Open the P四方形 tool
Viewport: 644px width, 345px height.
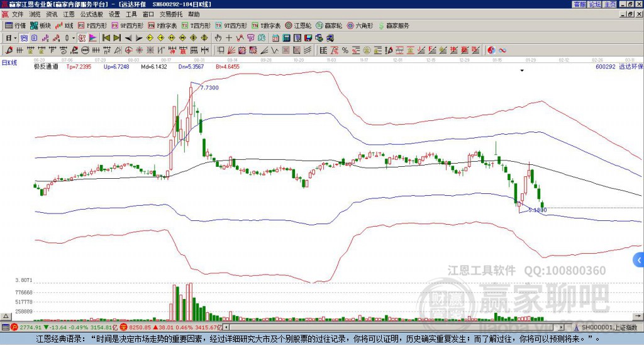(93, 25)
